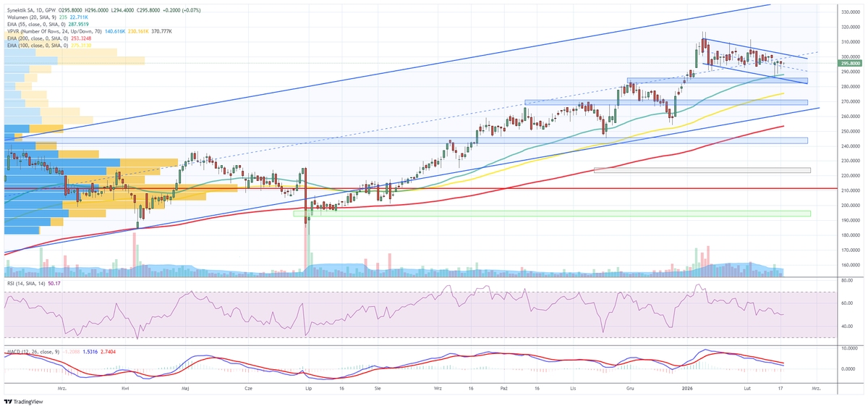Select the grey rectangle zone near 223
This screenshot has width=868, height=409.
click(702, 170)
